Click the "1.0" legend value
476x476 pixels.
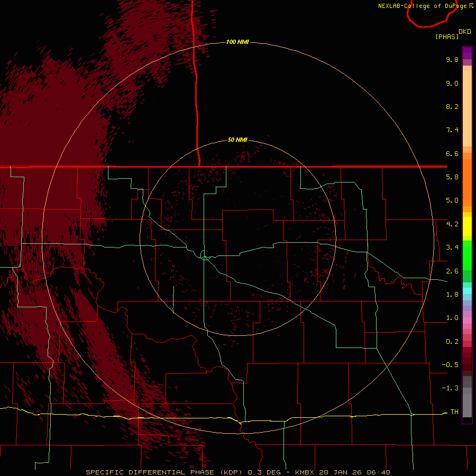[x=452, y=318]
